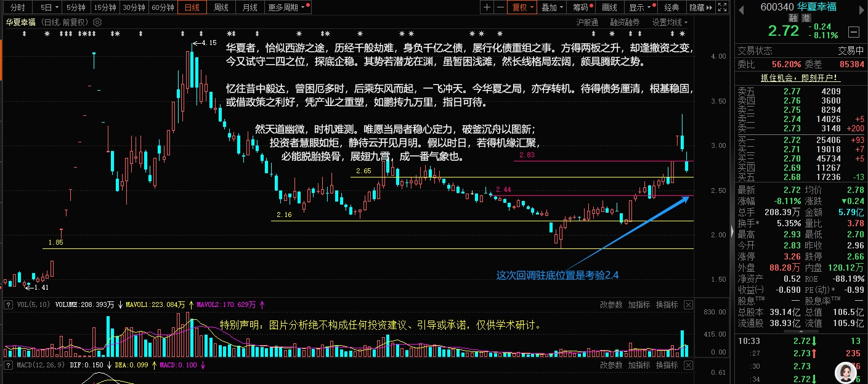Toggle the 沪股通 overlay
Viewport: 868px width, 384px height.
click(x=587, y=22)
